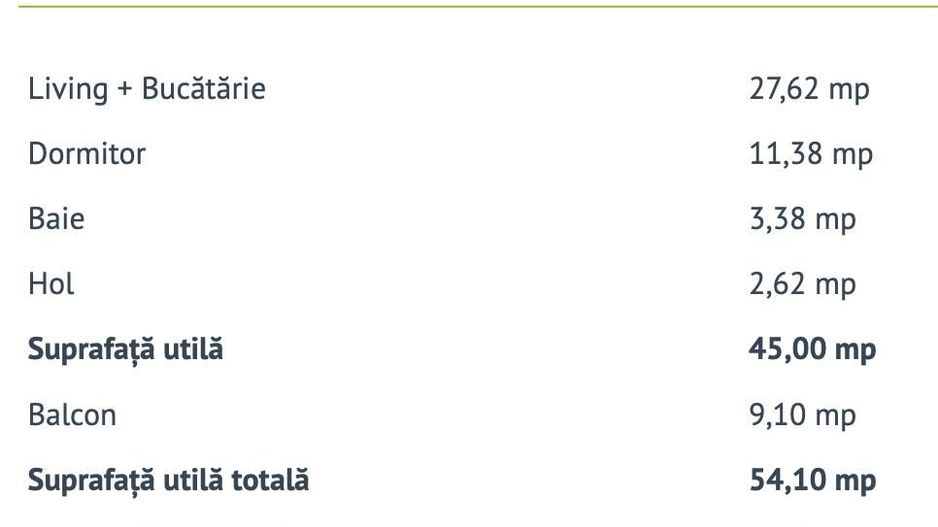Image resolution: width=938 pixels, height=527 pixels.
Task: Click the plus sign between Living and Bucătărie
Action: [x=124, y=90]
